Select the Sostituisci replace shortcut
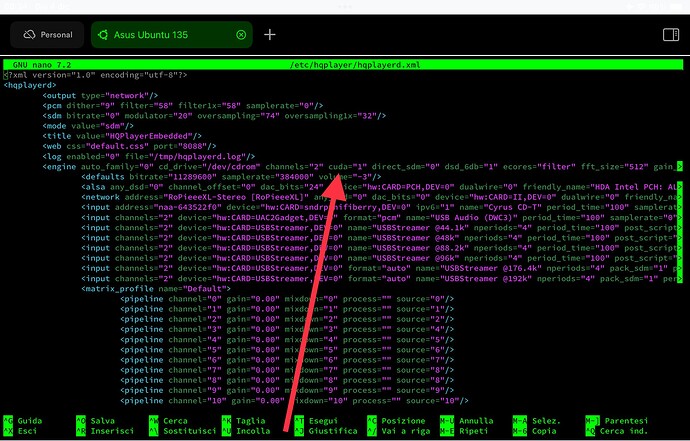This screenshot has height=441, width=690. [187, 432]
